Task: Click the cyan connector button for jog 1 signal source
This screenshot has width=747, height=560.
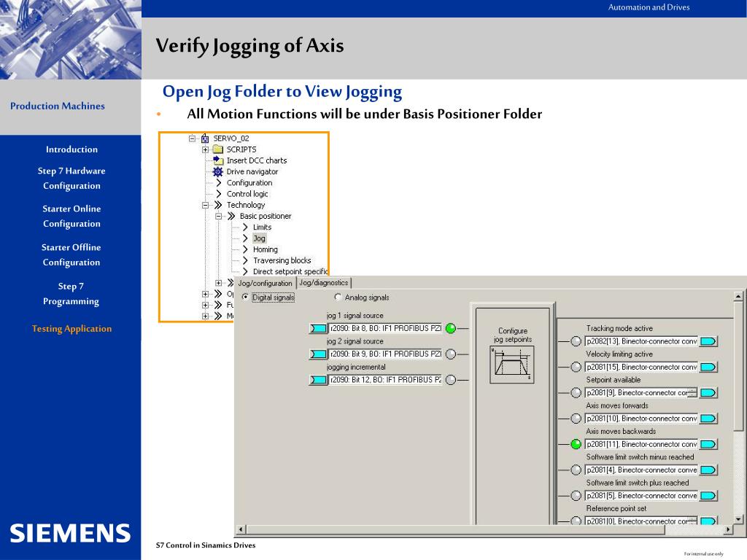Action: coord(318,329)
